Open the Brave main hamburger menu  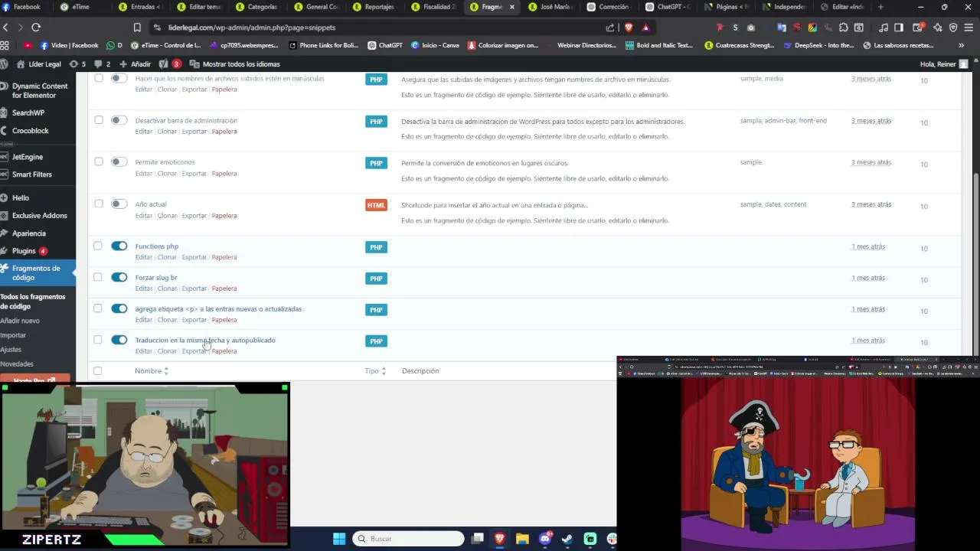point(969,28)
